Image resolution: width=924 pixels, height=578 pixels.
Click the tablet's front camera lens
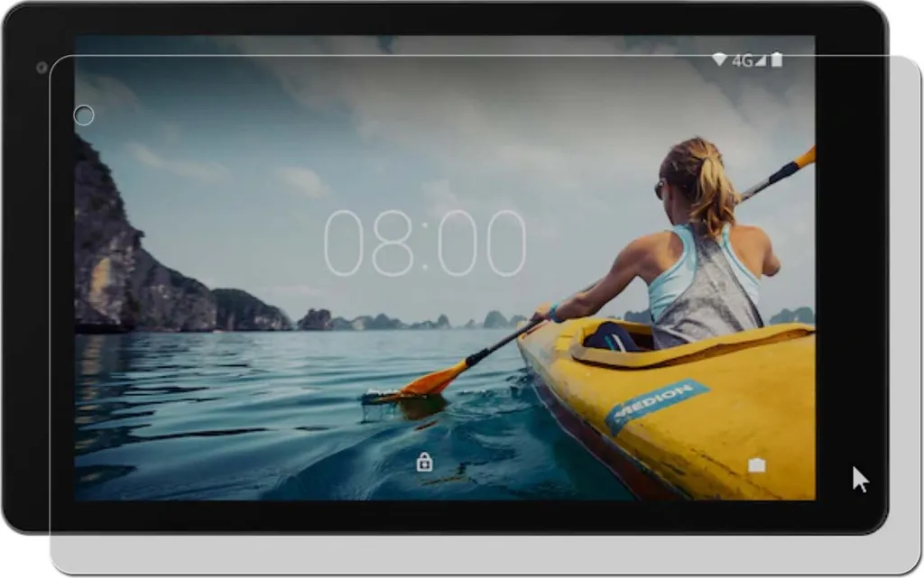point(42,68)
